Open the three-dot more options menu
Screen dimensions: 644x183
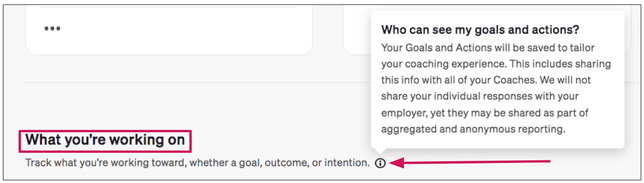(x=52, y=28)
